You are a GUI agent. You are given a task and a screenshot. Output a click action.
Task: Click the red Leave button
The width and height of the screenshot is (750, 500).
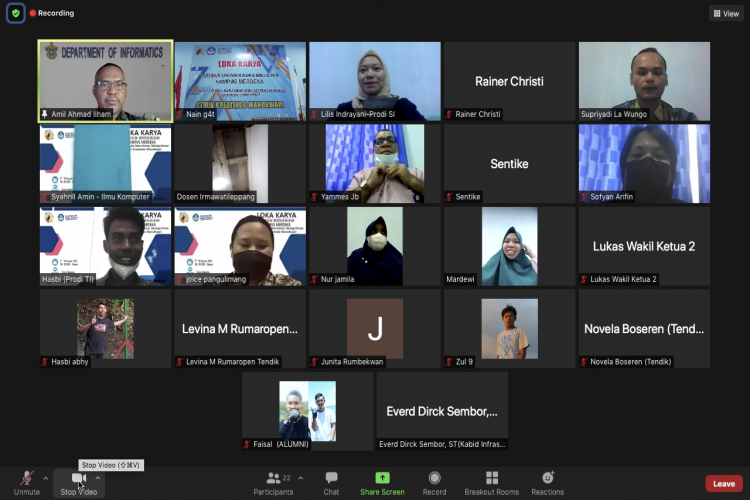(724, 484)
